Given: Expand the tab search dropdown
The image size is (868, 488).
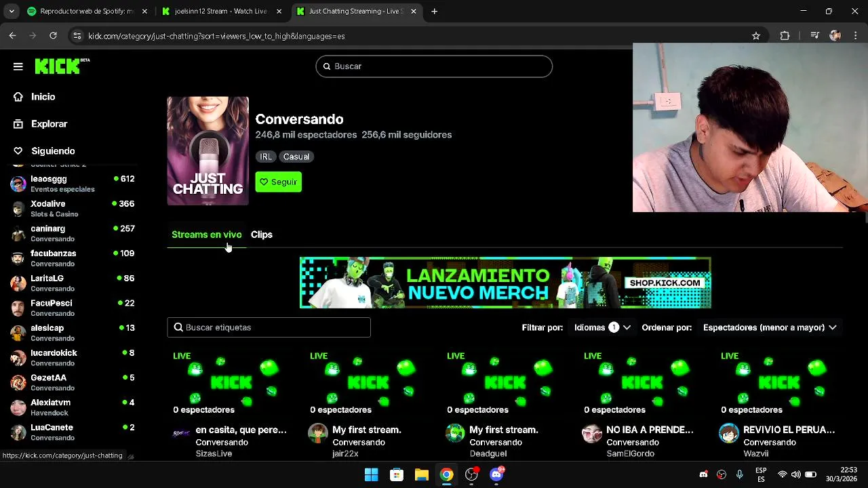Looking at the screenshot, I should [12, 12].
